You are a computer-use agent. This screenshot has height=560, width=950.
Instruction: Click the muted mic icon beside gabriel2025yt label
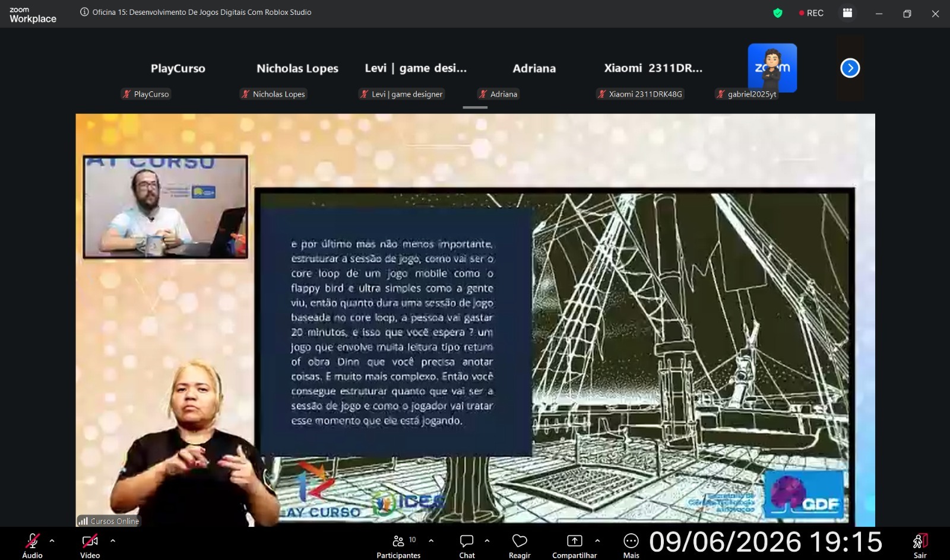point(720,94)
